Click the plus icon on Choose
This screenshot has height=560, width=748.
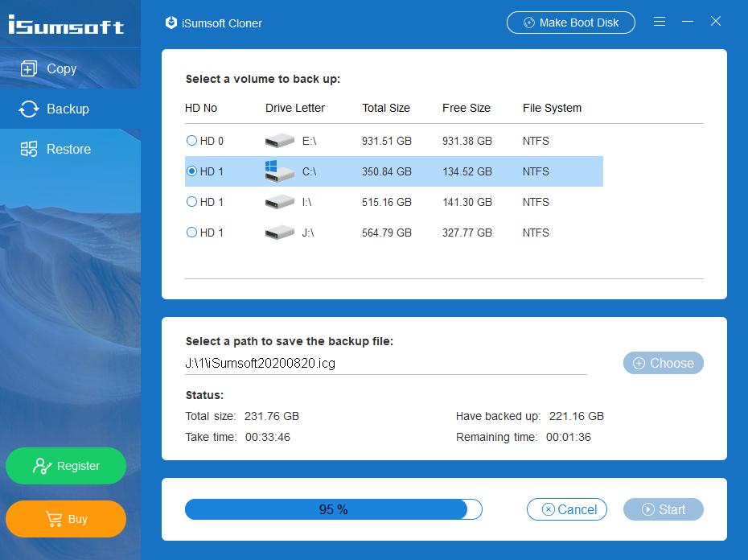click(639, 364)
